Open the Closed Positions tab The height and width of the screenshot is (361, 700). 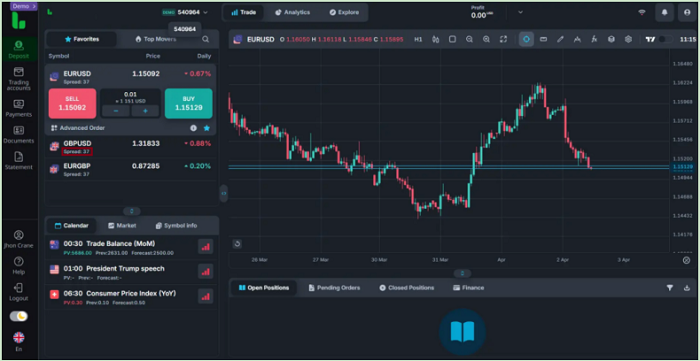click(407, 288)
